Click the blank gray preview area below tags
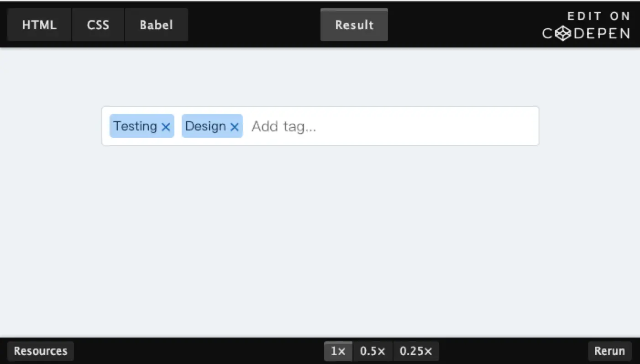The width and height of the screenshot is (640, 364). point(320,242)
